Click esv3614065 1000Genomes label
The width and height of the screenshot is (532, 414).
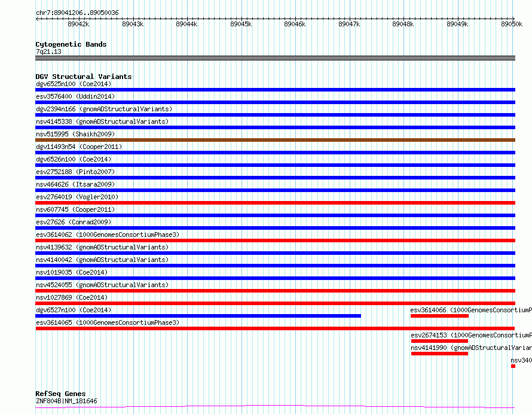point(108,322)
